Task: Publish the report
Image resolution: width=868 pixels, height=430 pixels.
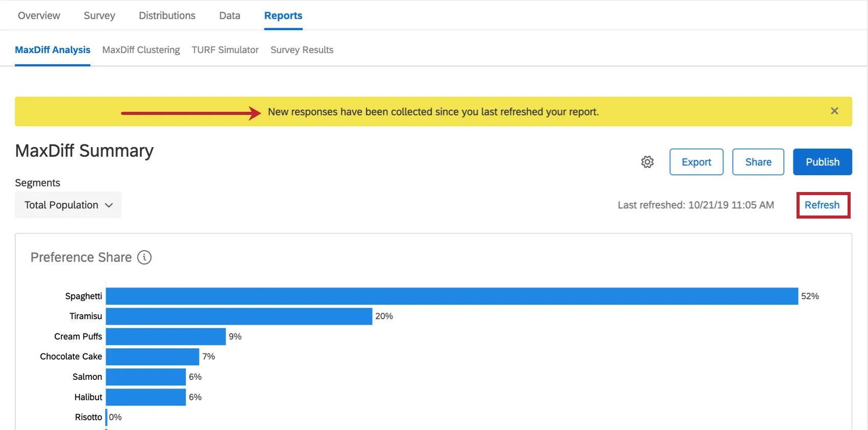Action: (x=823, y=162)
